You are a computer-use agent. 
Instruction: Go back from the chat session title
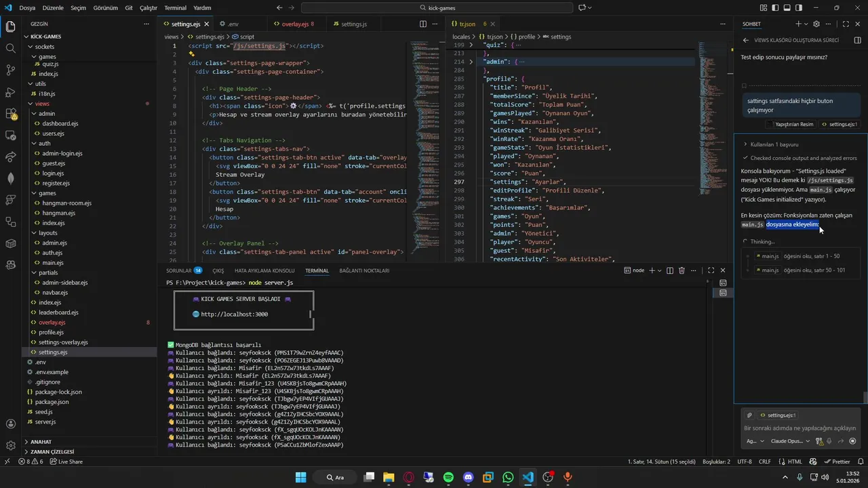tap(747, 40)
